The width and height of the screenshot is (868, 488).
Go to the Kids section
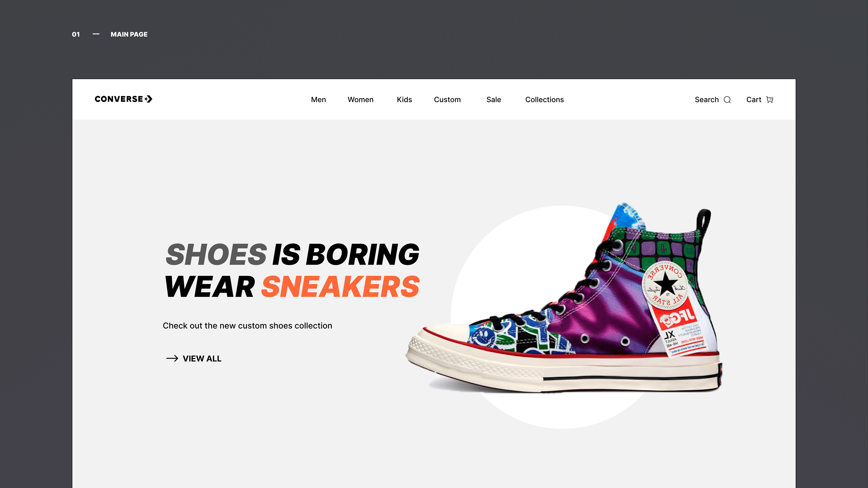pos(404,100)
